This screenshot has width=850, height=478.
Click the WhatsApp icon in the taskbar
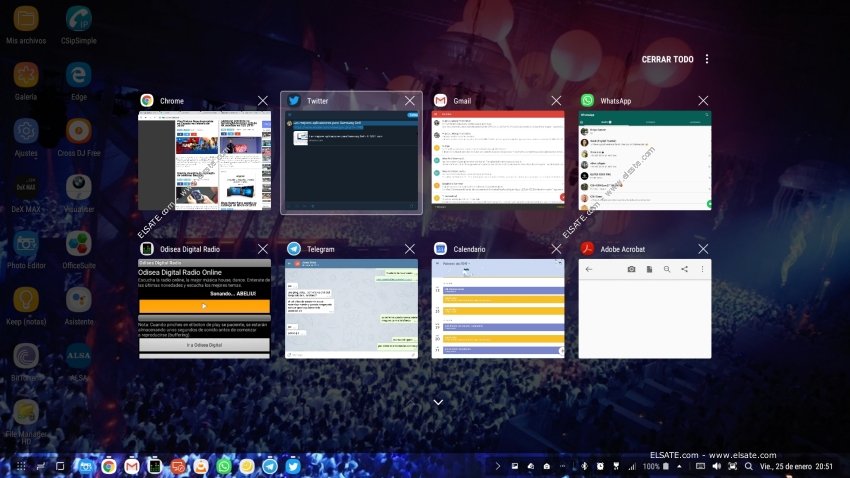point(223,466)
